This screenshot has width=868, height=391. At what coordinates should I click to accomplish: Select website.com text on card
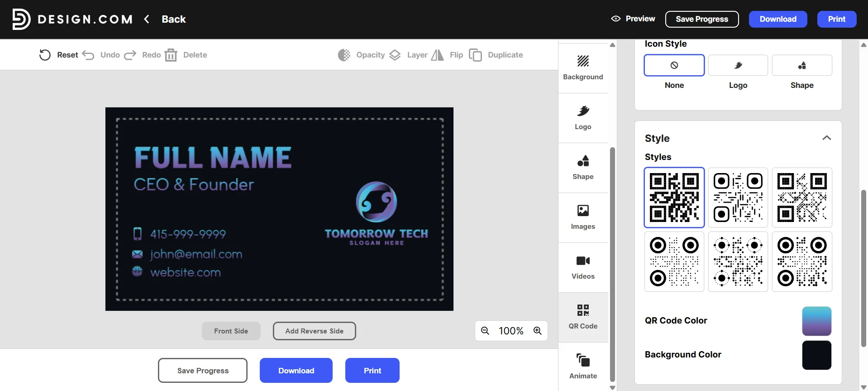pyautogui.click(x=186, y=272)
